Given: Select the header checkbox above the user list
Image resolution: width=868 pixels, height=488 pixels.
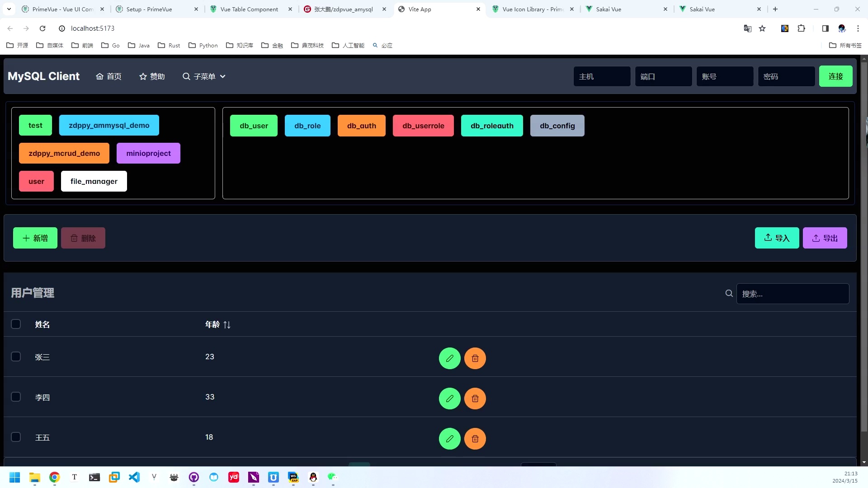Looking at the screenshot, I should click(16, 324).
